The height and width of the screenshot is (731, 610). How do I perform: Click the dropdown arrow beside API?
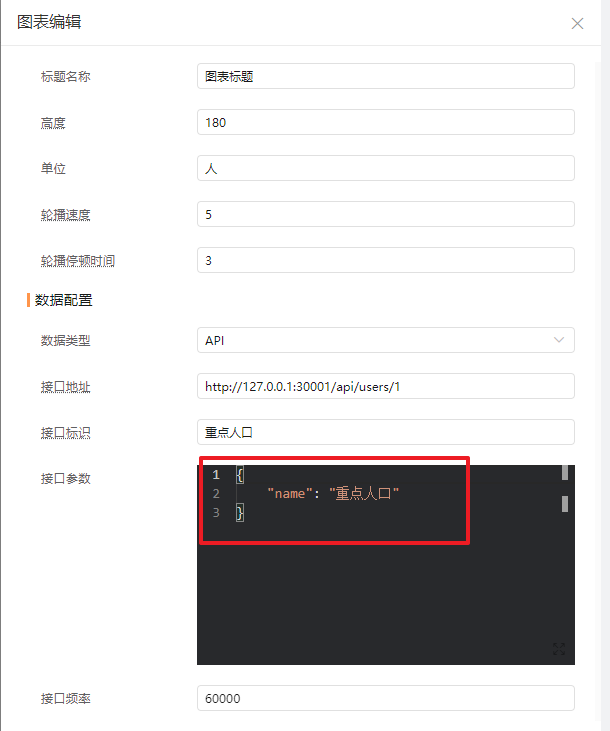[559, 340]
